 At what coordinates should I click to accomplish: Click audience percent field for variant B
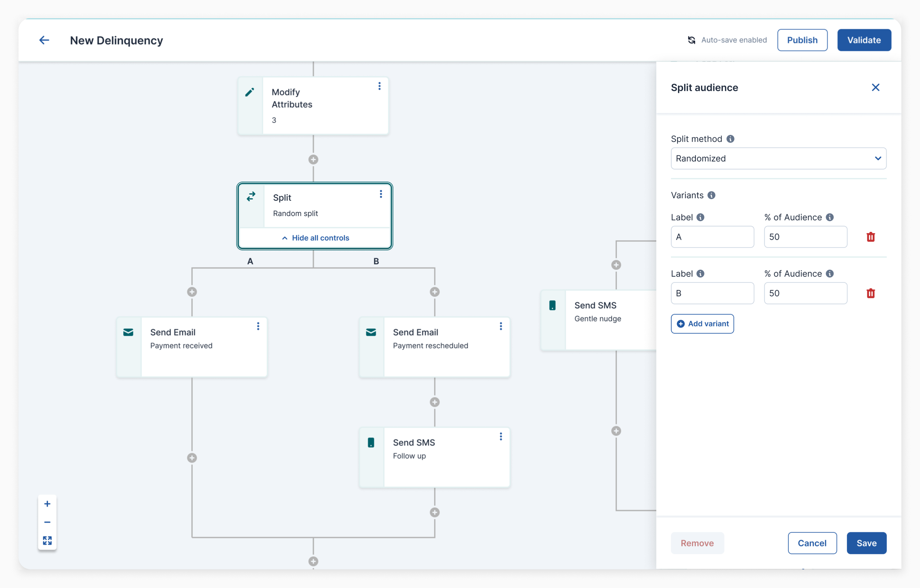pos(806,293)
